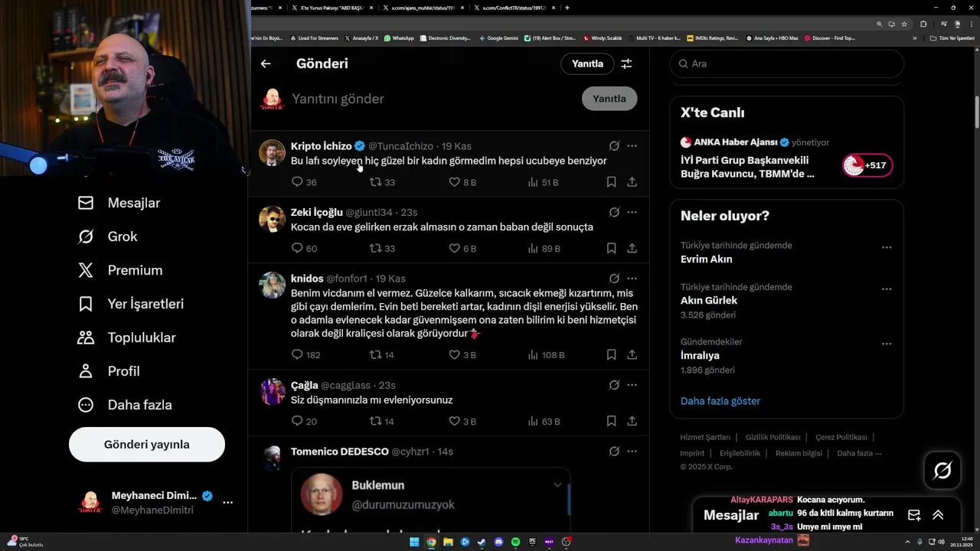Share Çağla's post
Image resolution: width=980 pixels, height=551 pixels.
coord(632,422)
